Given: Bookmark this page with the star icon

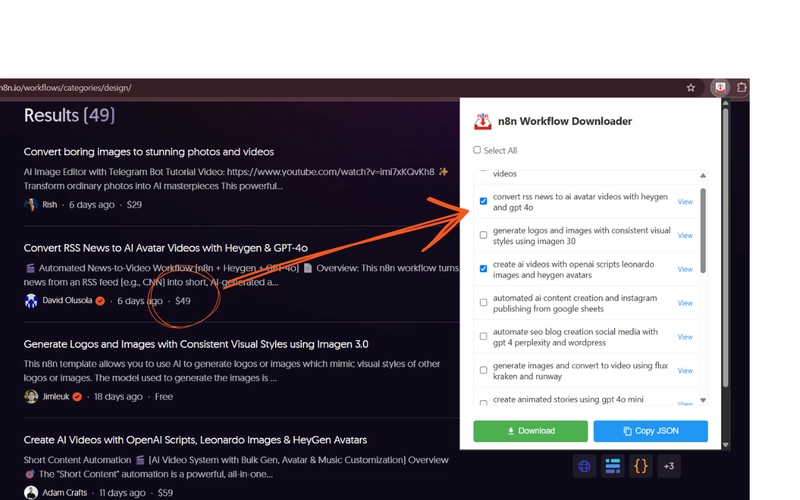Looking at the screenshot, I should [690, 88].
